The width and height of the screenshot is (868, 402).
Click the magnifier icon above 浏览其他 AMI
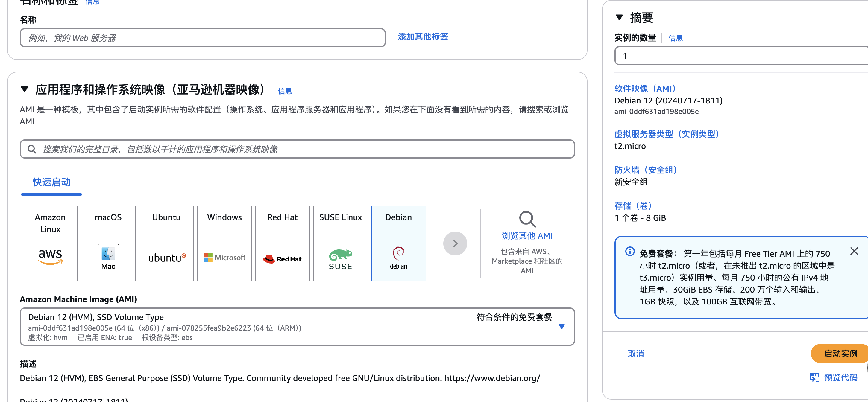(527, 219)
